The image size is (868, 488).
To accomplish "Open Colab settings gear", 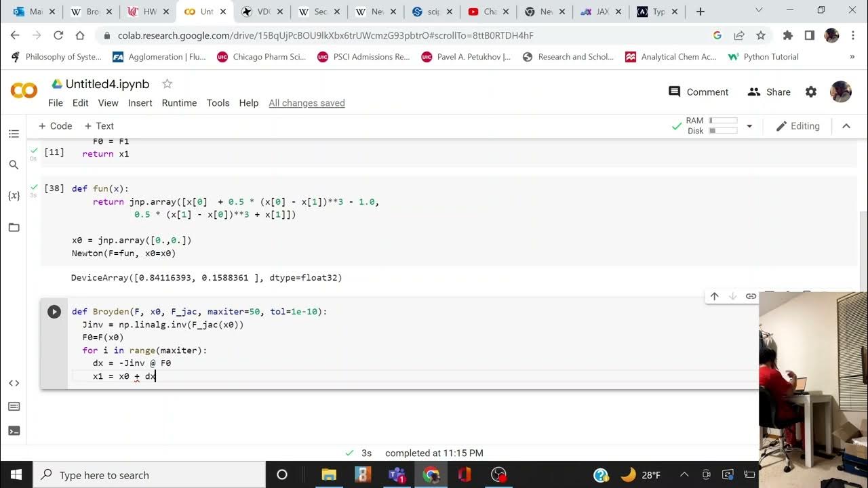I will tap(811, 92).
